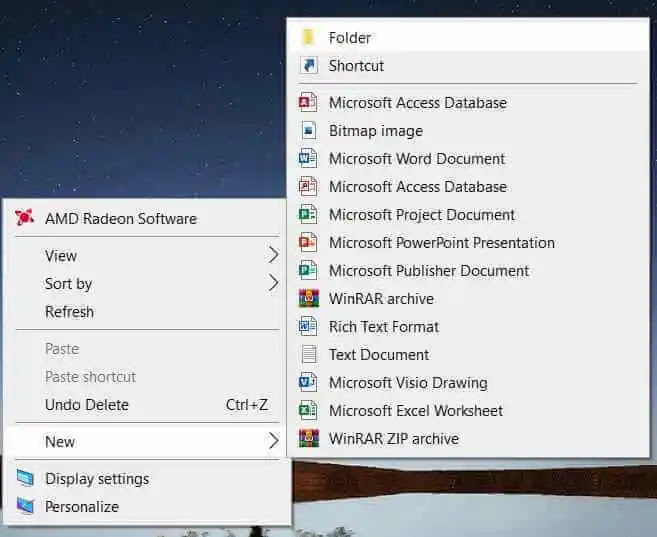This screenshot has height=537, width=657.
Task: Create a new Shortcut via its arrow icon
Action: click(309, 65)
